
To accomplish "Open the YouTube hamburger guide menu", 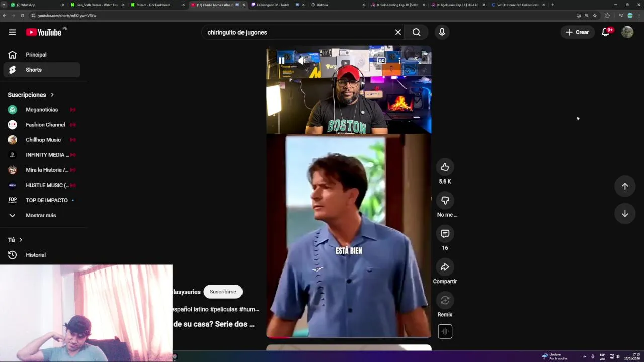I will [x=12, y=32].
